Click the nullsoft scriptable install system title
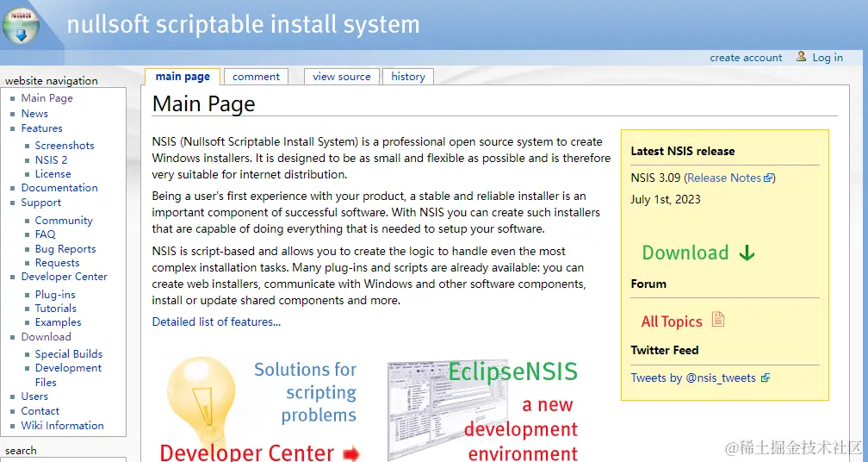The image size is (868, 462). (243, 25)
